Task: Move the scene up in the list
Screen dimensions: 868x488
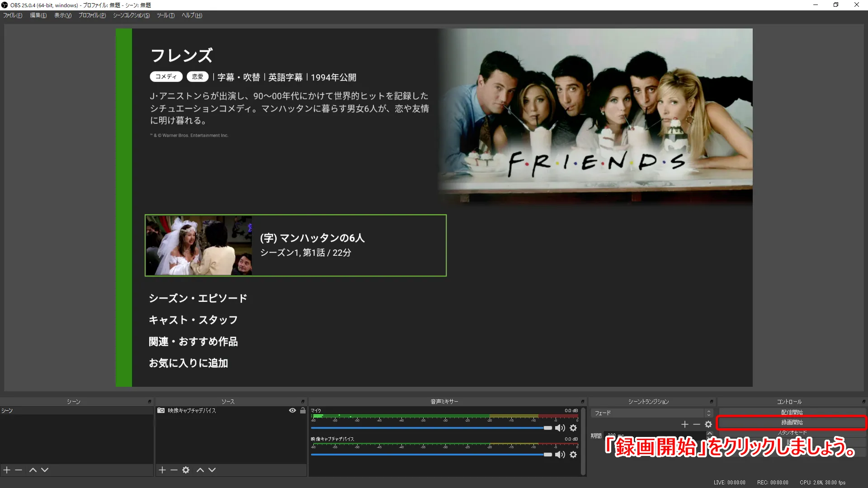Action: [33, 470]
